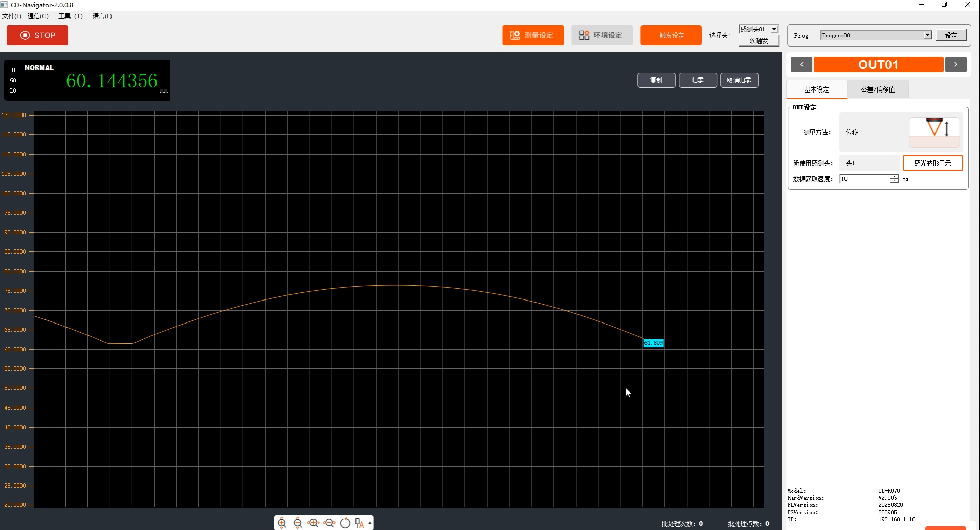
Task: Click the 归零 zero button
Action: [697, 80]
